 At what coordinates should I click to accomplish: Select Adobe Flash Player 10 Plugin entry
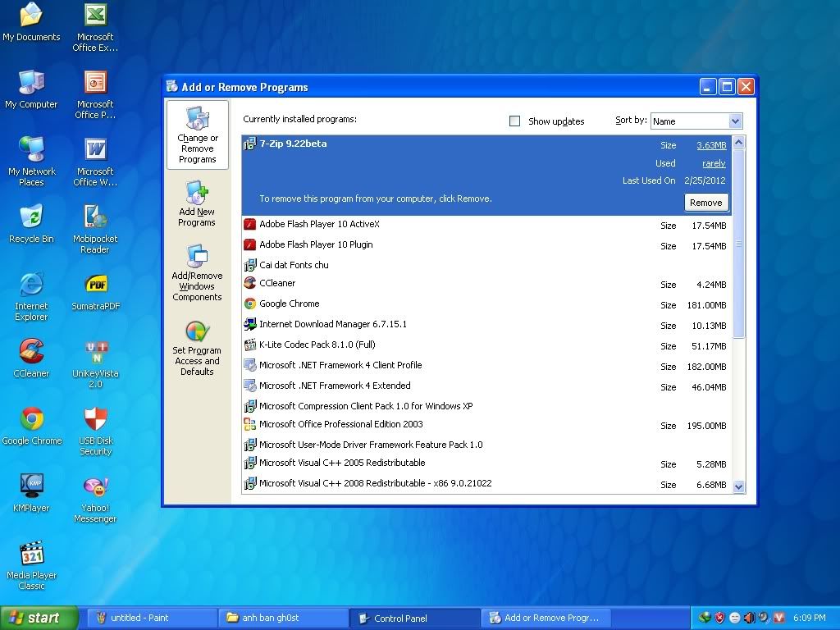(486, 245)
